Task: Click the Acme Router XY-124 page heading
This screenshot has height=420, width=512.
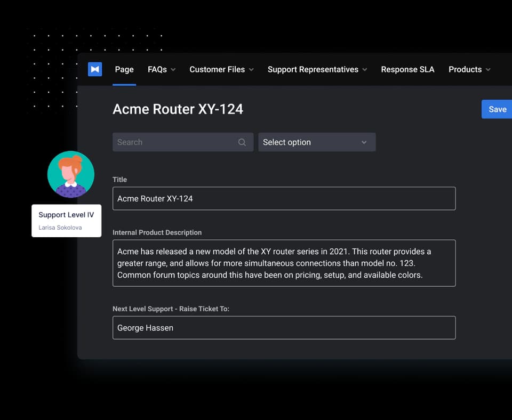Action: pos(178,109)
